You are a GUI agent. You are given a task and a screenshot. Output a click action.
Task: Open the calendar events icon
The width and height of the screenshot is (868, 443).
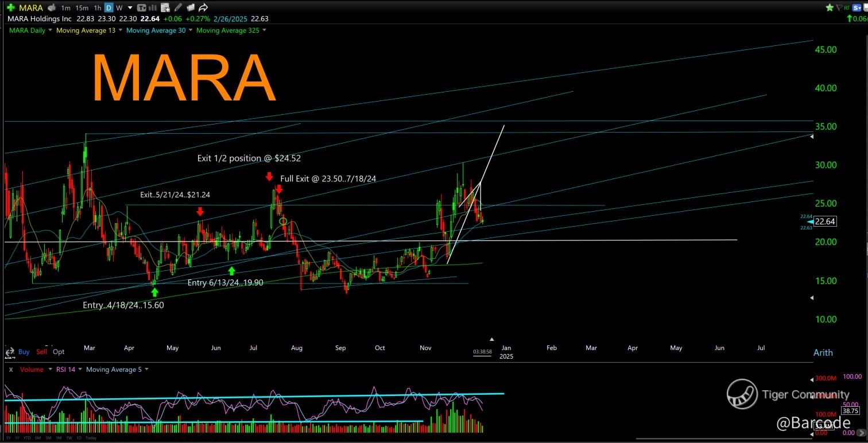tap(165, 8)
